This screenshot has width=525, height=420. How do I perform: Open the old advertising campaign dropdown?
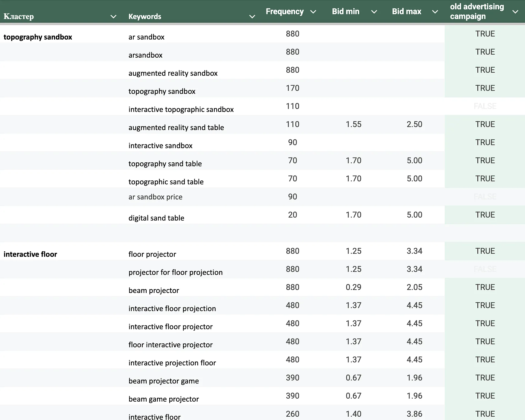[x=515, y=12]
